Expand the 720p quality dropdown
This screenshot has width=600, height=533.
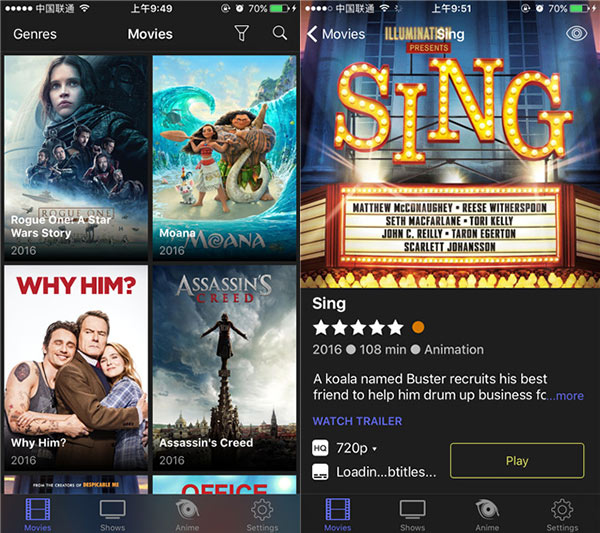tap(356, 448)
